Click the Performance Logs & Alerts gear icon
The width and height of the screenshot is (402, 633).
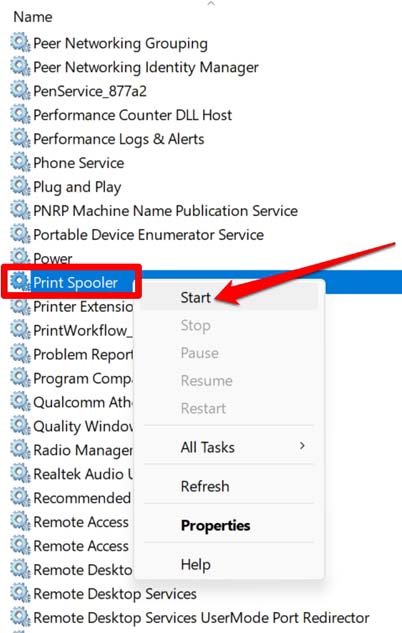20,139
